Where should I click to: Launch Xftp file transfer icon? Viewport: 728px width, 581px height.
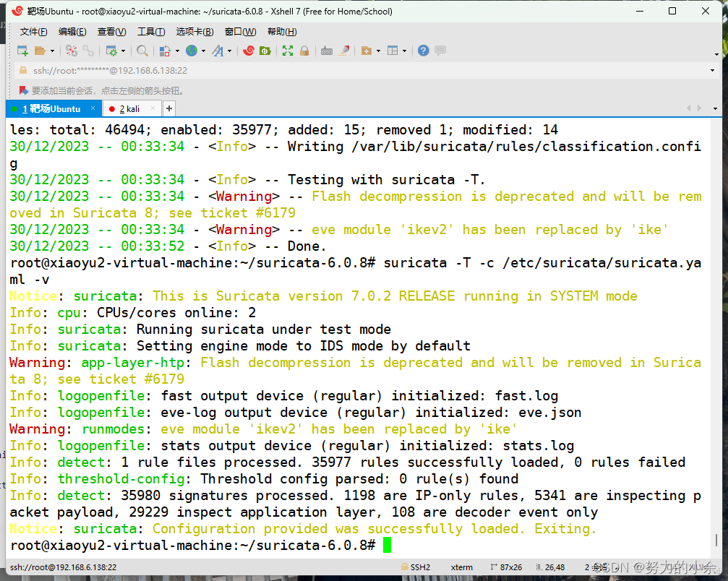264,51
